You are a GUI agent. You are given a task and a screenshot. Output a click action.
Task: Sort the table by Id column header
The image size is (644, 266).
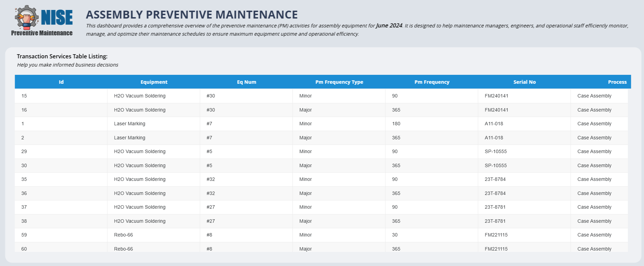(61, 82)
